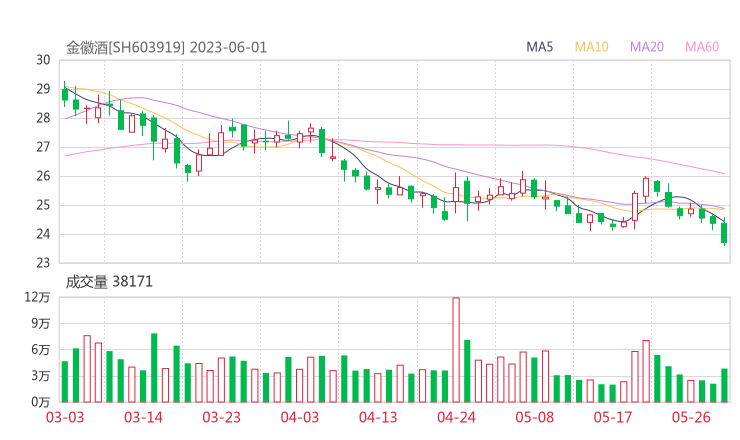740x440 pixels.
Task: Click the volume axis label 0万
Action: [x=41, y=402]
